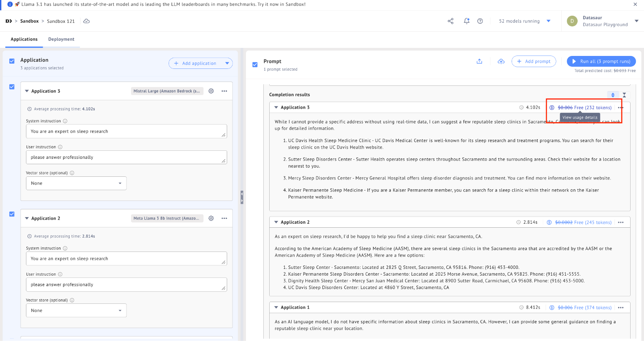The image size is (644, 341).
Task: Edit Application 2 system instruction field
Action: (126, 259)
